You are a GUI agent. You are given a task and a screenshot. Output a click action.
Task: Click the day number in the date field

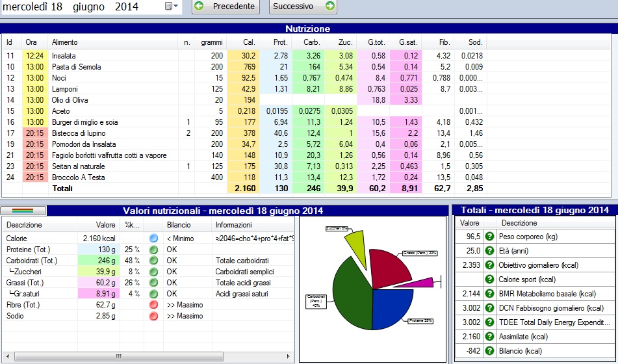tap(55, 6)
